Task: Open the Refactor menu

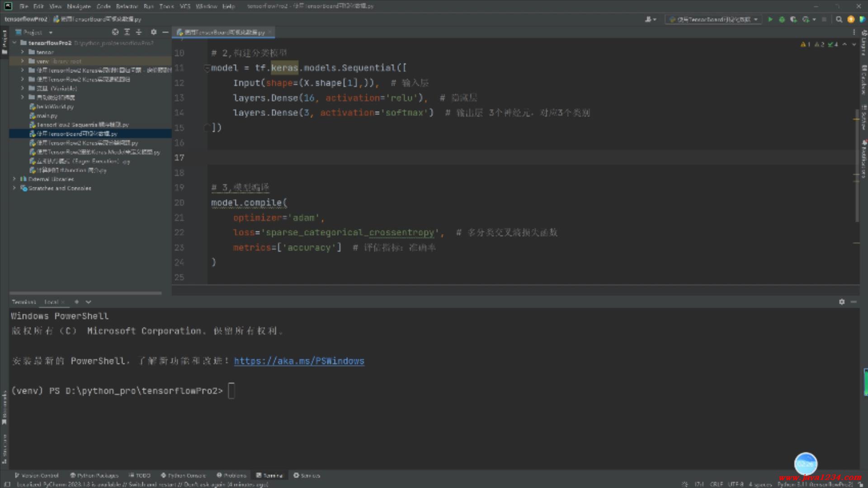Action: click(x=127, y=6)
